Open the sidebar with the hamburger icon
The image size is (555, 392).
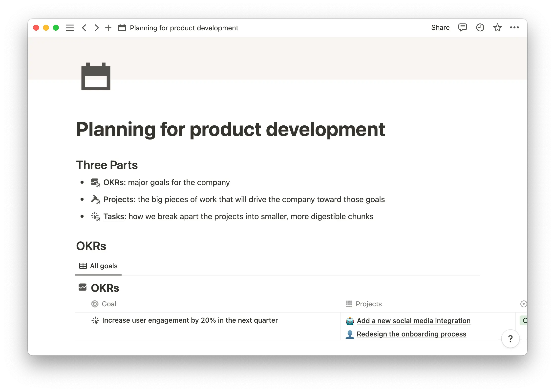69,28
